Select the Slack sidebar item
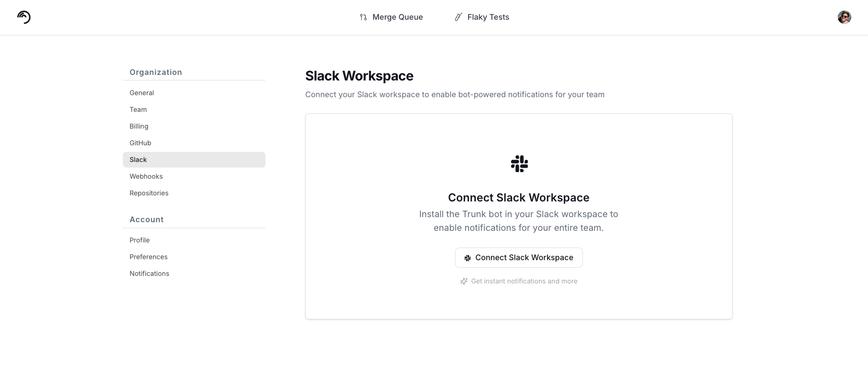Image resolution: width=868 pixels, height=369 pixels. coord(138,160)
